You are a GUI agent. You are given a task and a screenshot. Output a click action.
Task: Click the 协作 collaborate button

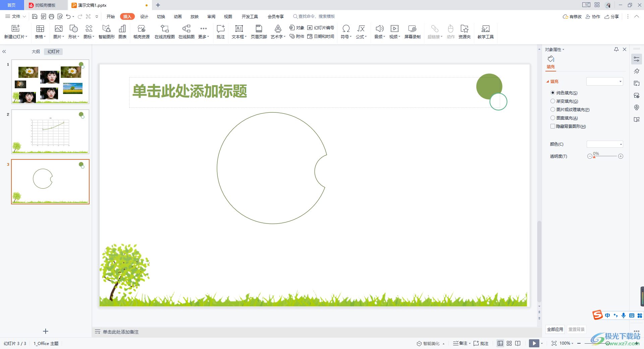coord(593,16)
